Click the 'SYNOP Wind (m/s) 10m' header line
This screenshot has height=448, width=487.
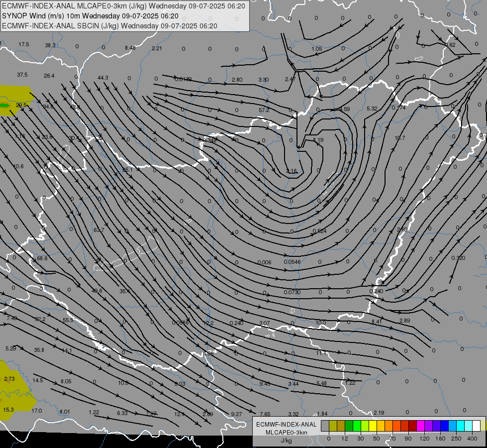click(x=91, y=16)
